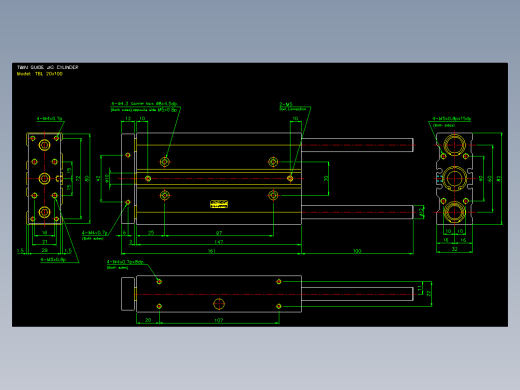Image resolution: width=520 pixels, height=390 pixels.
Task: Select the "22" dimension at bottom view right
Action: pyautogui.click(x=429, y=294)
